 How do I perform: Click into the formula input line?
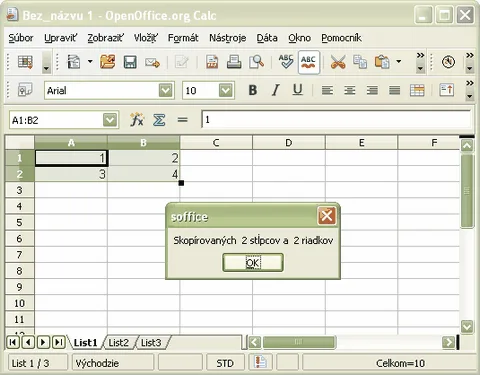point(336,119)
